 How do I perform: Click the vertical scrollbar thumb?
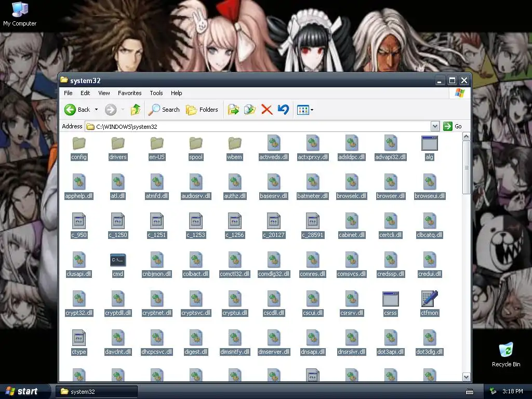[467, 168]
